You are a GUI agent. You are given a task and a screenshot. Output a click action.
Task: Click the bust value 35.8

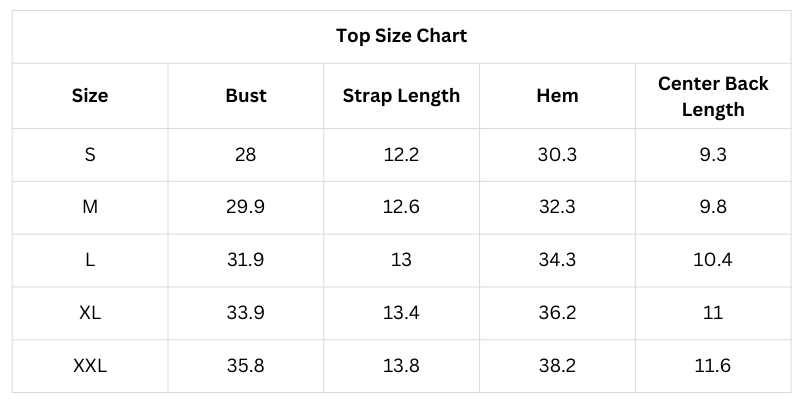(246, 366)
